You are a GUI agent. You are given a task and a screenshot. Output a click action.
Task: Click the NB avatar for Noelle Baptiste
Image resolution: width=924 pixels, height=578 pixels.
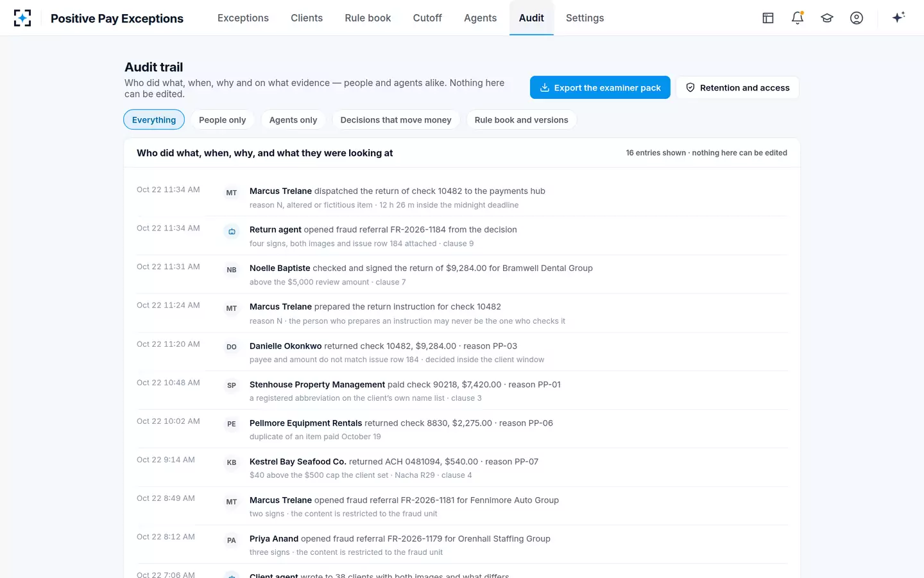coord(232,270)
